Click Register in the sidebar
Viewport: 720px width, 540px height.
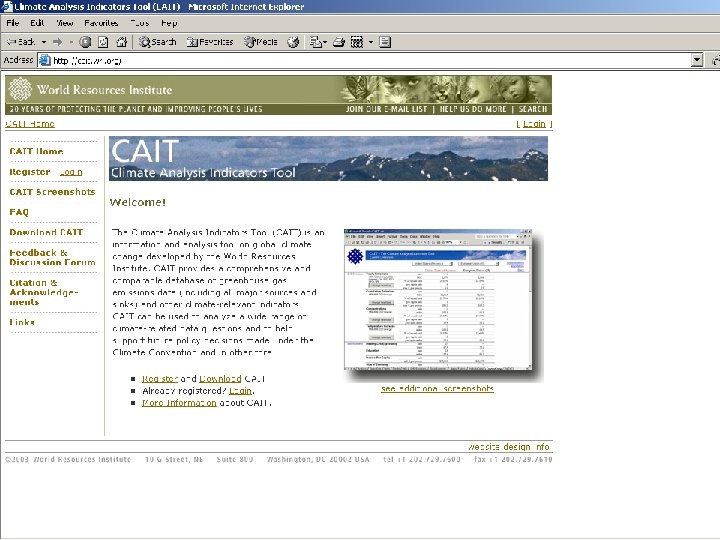[x=30, y=172]
